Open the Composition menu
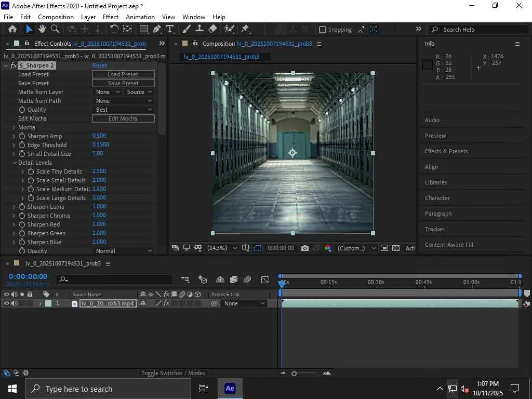 56,17
